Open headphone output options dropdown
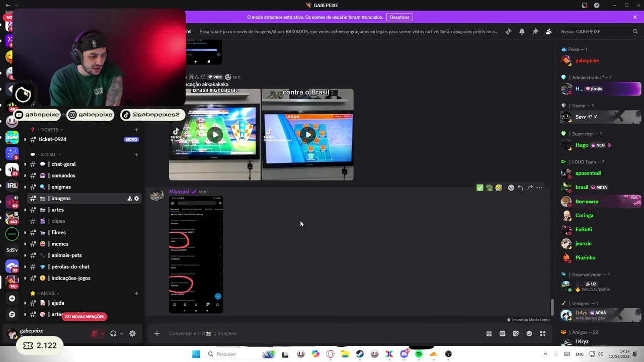The height and width of the screenshot is (362, 644). (121, 333)
